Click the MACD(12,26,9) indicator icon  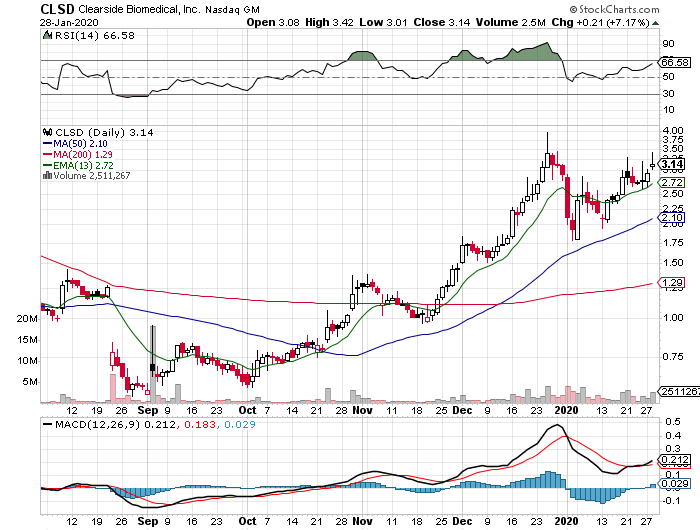coord(45,426)
